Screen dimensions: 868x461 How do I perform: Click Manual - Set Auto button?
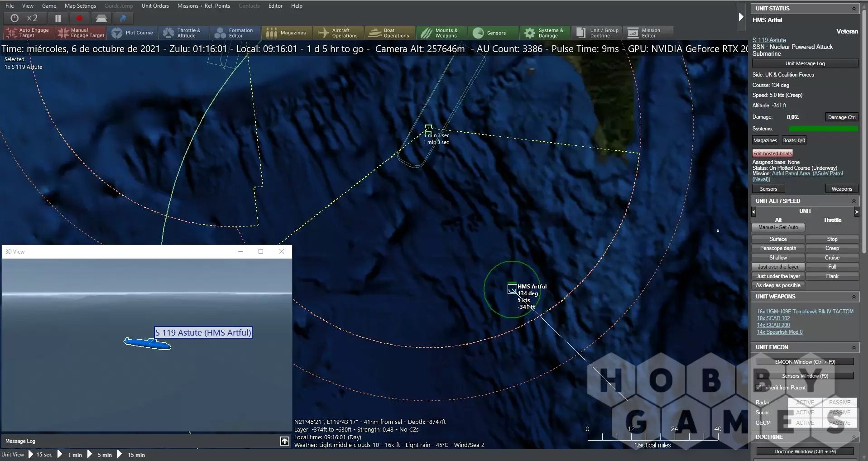pos(778,227)
